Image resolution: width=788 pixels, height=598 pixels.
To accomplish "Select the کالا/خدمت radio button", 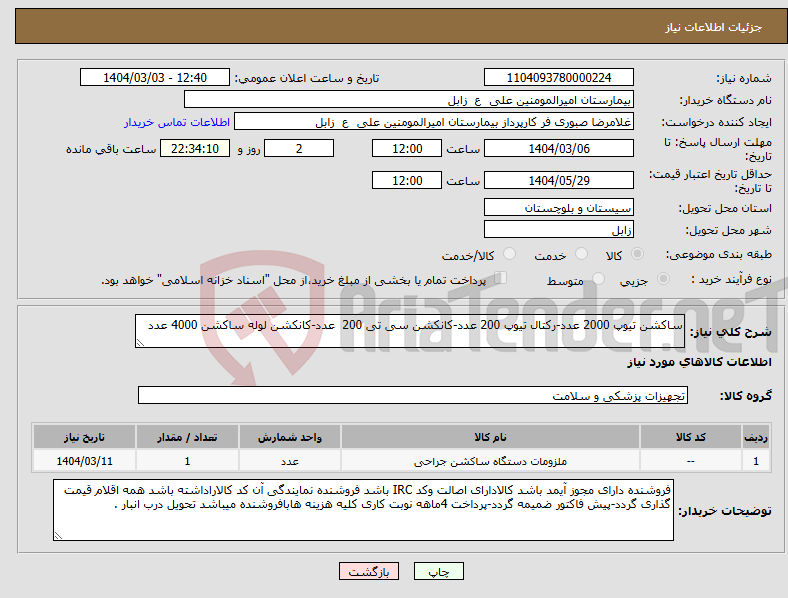I will (509, 254).
